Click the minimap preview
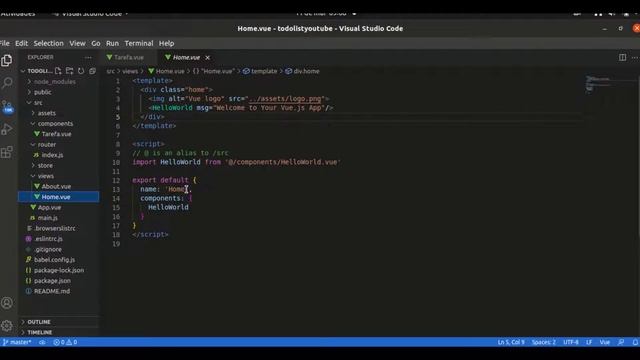640x360 pixels. (598, 83)
